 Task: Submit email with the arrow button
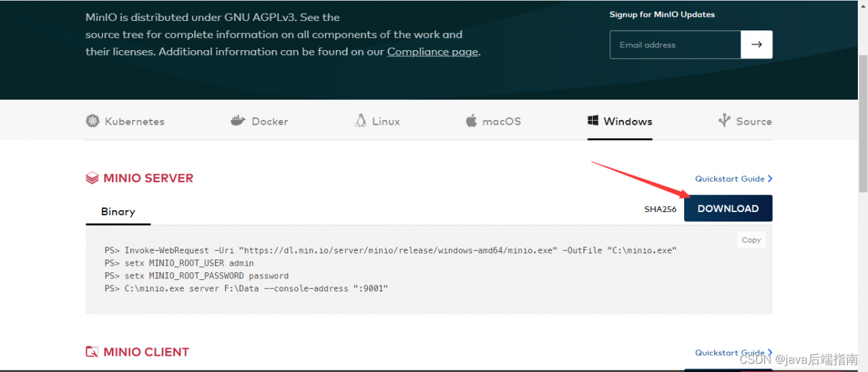[x=757, y=45]
